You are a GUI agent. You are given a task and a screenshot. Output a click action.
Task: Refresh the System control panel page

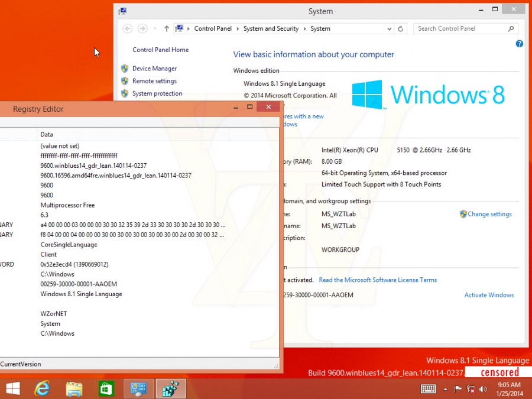point(401,28)
